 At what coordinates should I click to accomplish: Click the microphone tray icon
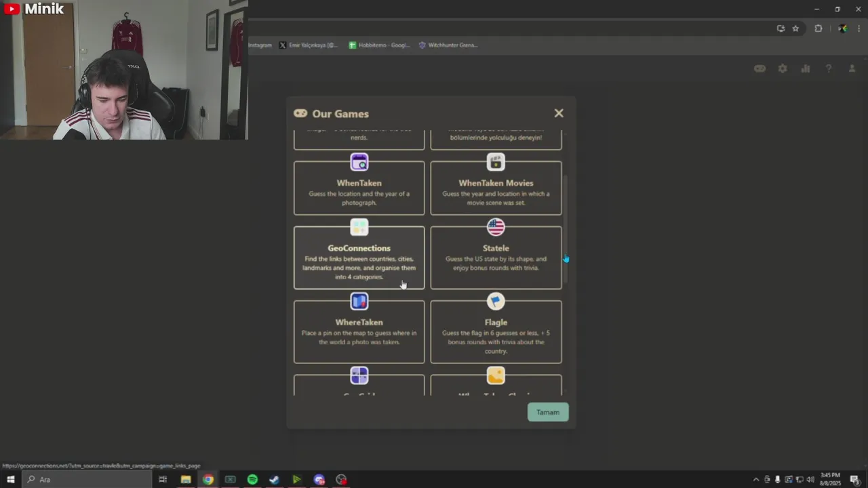tap(777, 480)
